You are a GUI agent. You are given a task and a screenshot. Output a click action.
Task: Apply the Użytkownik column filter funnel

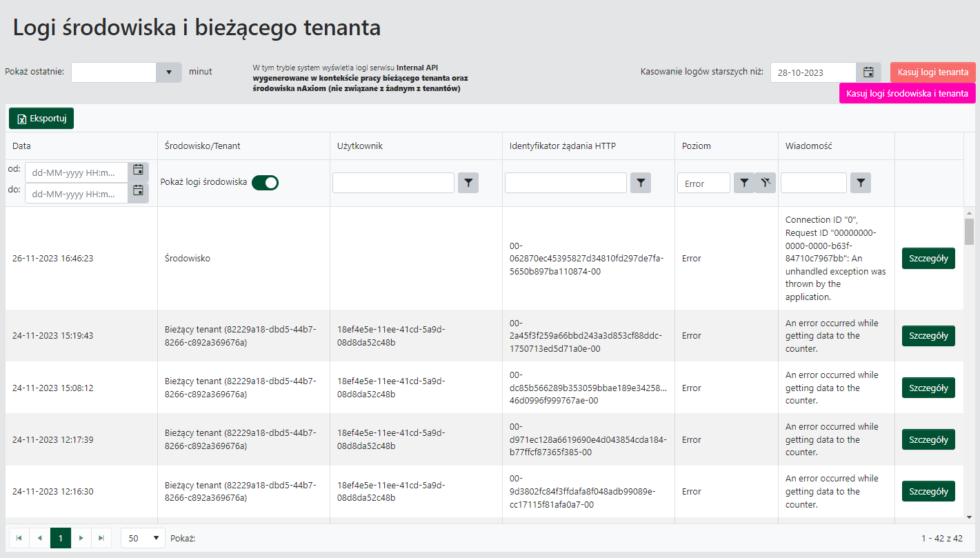[x=468, y=183]
